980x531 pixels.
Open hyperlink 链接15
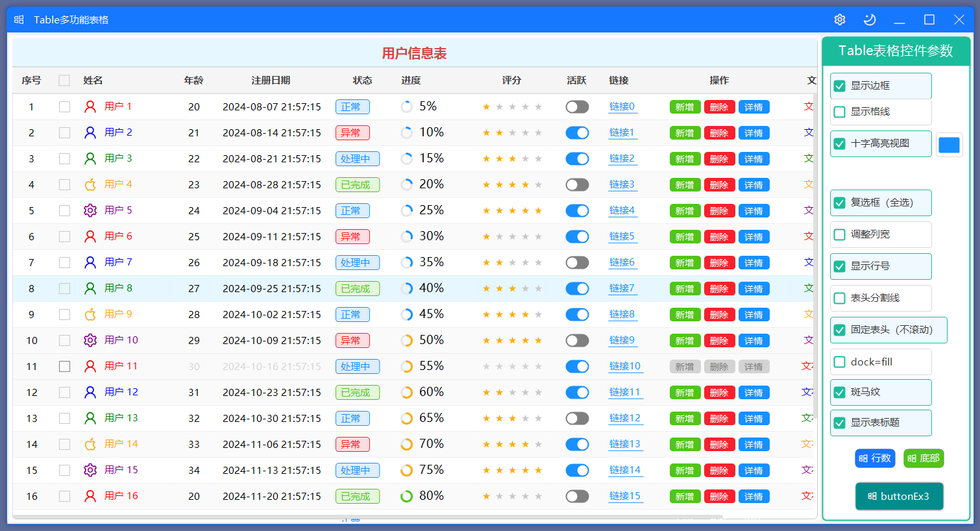[625, 496]
